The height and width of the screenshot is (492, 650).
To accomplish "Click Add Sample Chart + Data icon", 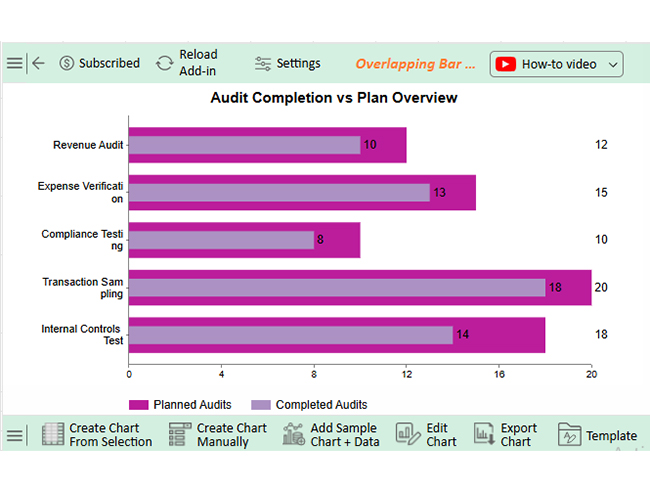I will coord(294,435).
